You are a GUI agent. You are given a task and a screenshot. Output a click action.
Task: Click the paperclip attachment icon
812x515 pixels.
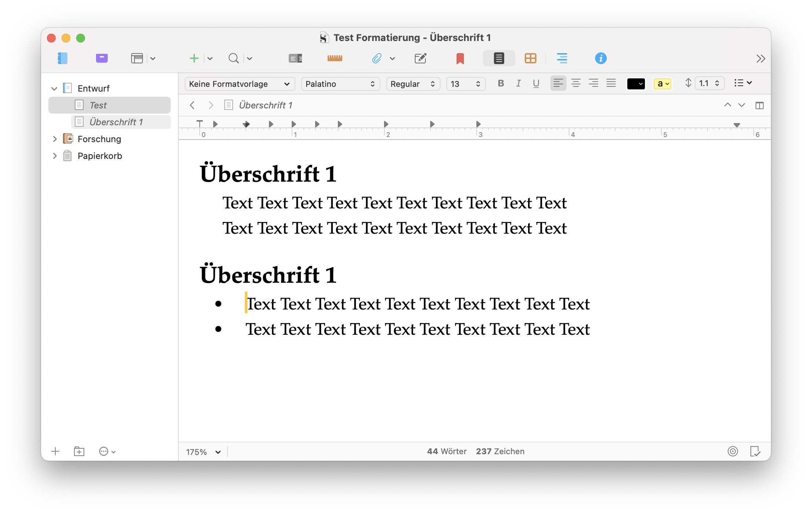(377, 58)
